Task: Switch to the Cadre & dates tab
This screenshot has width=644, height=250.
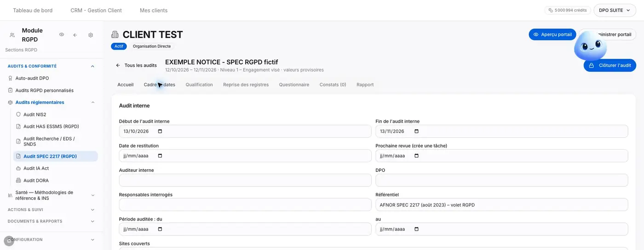Action: tap(160, 85)
